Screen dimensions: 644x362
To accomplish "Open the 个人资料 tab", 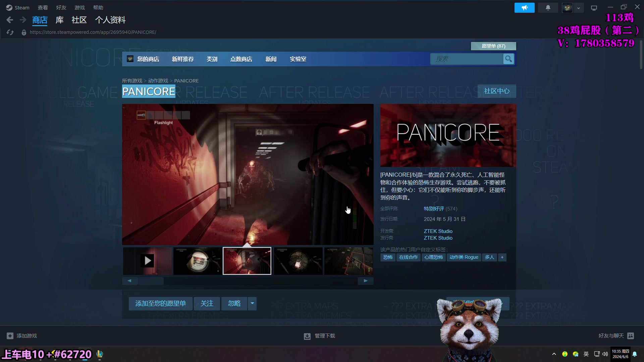I will point(110,20).
